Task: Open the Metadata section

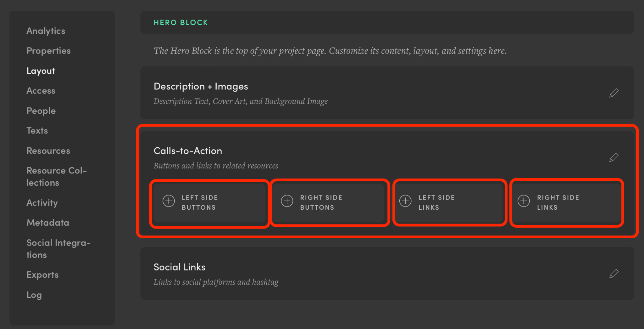Action: point(48,223)
